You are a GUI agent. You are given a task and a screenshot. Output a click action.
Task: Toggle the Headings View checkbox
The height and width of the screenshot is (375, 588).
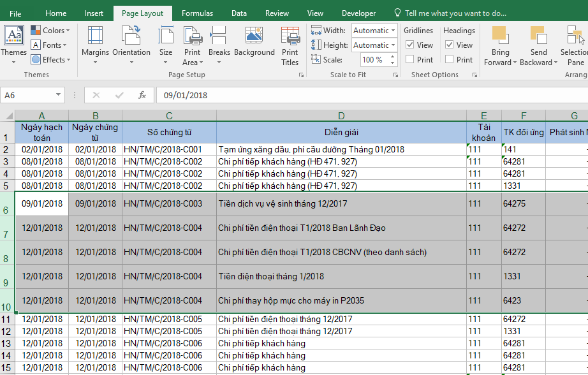click(450, 45)
